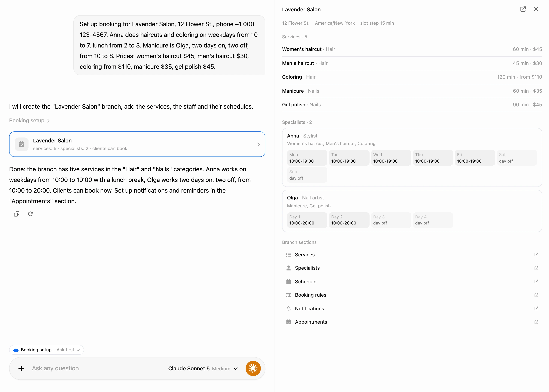The image size is (549, 392).
Task: Click the orange send button
Action: pyautogui.click(x=253, y=368)
